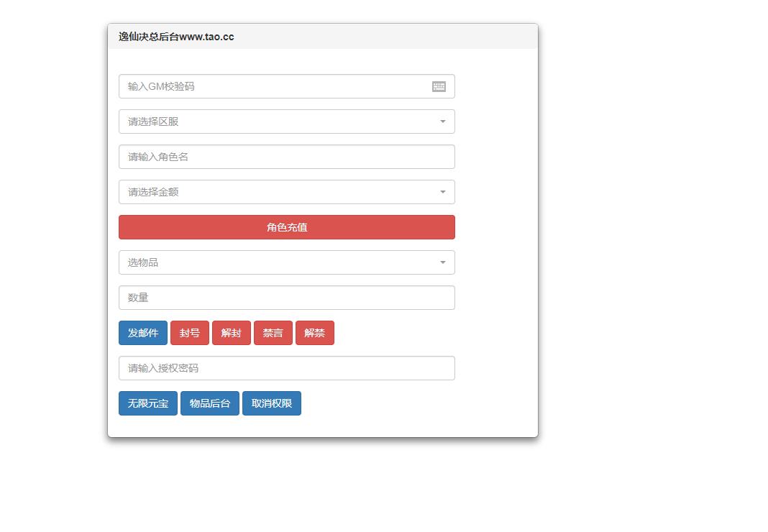This screenshot has width=768, height=532.
Task: Click the blue 发邮件 button
Action: (x=143, y=333)
